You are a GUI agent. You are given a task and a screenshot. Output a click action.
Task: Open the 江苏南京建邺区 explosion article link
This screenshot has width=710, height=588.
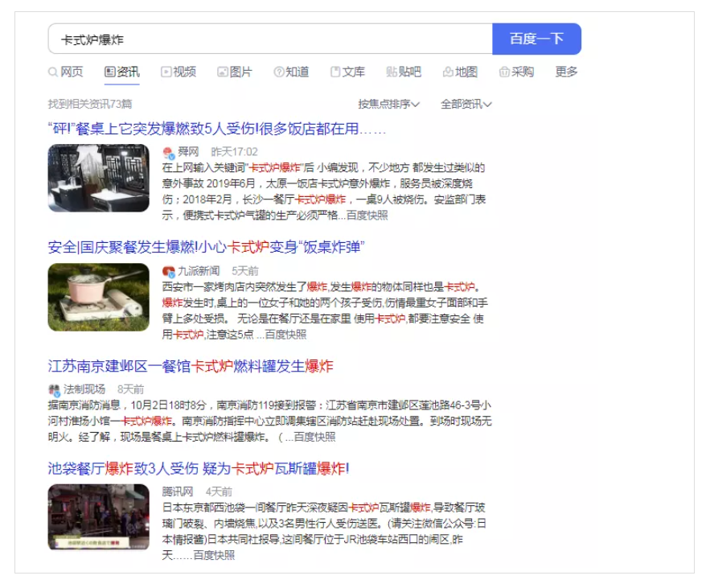pyautogui.click(x=191, y=366)
